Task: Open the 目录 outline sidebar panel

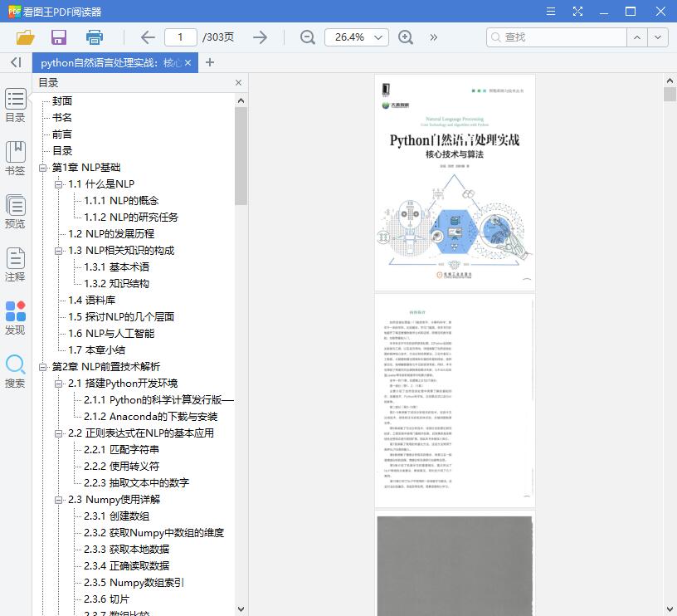Action: point(16,105)
